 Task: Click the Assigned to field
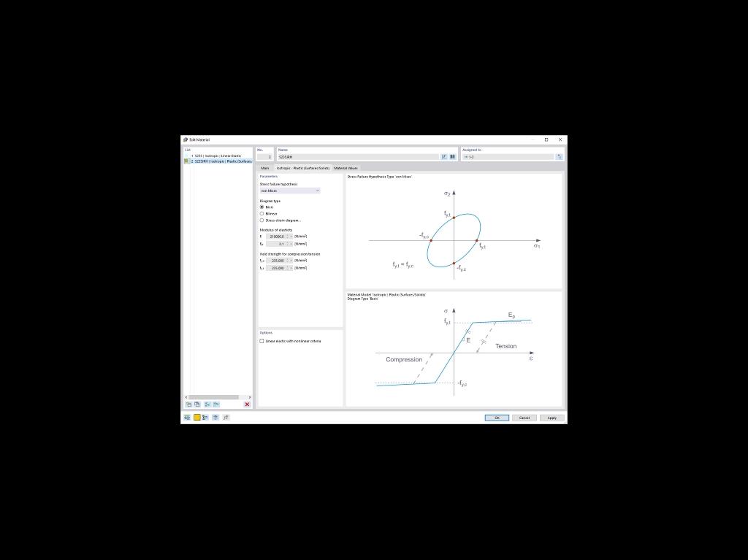[508, 157]
